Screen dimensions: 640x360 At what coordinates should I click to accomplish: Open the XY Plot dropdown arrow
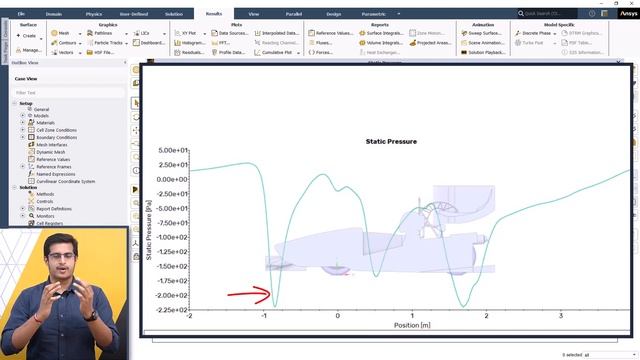pyautogui.click(x=205, y=33)
